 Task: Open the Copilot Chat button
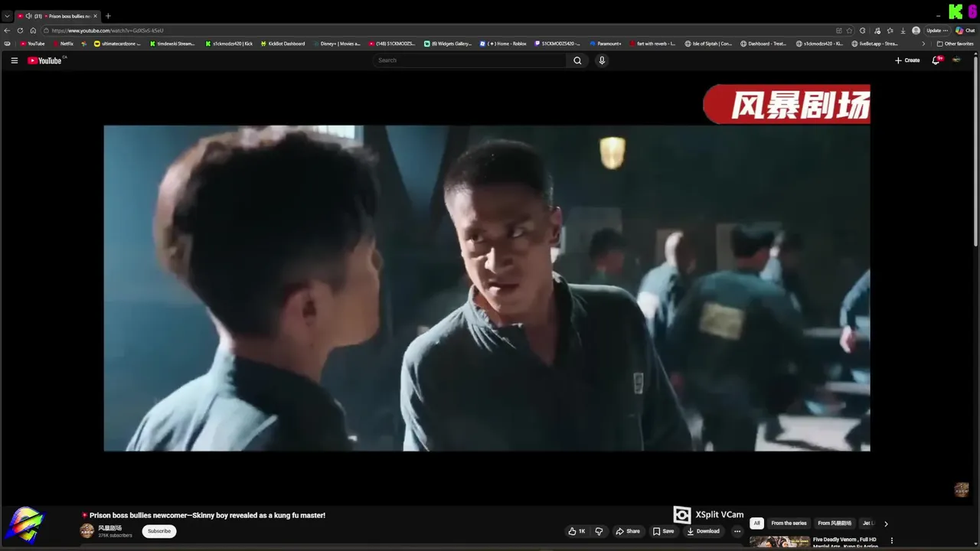click(965, 31)
